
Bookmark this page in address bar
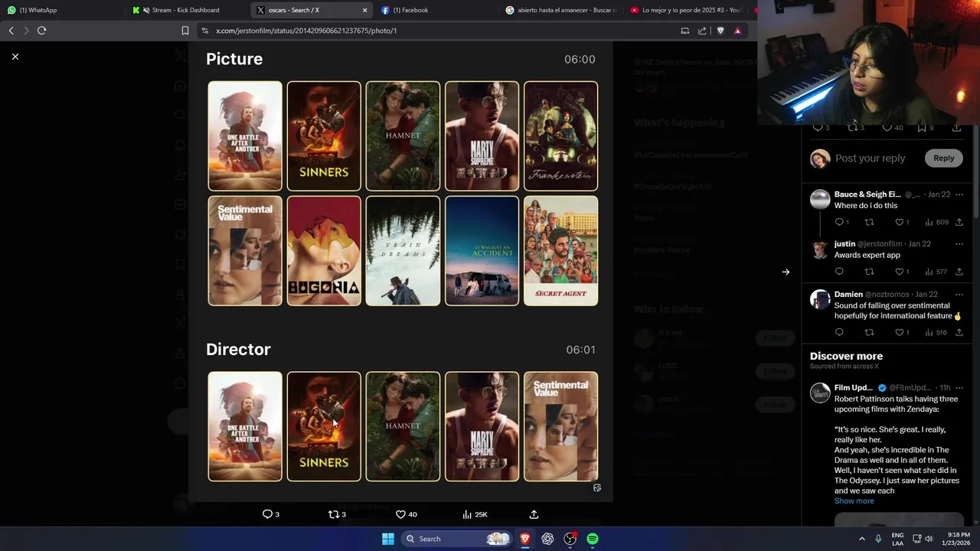point(185,31)
